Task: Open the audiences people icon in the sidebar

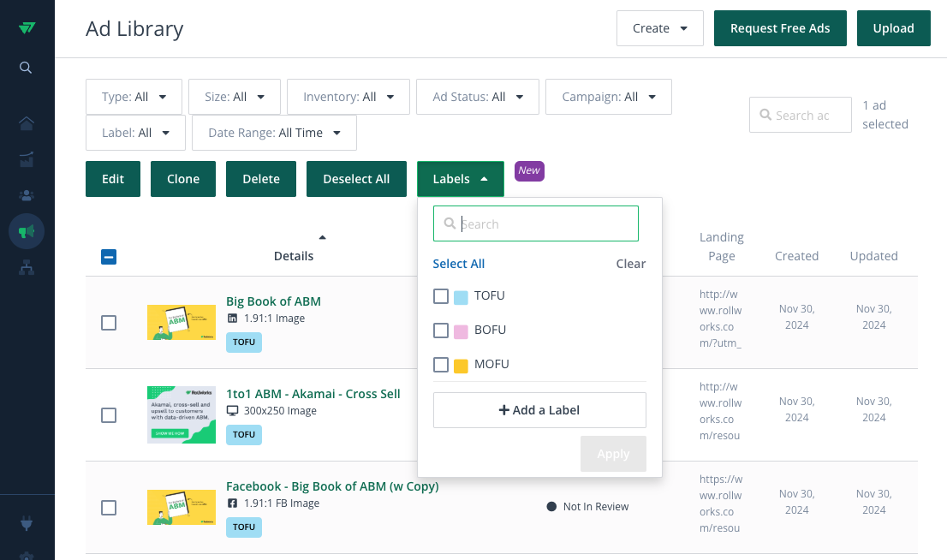Action: coord(27,195)
